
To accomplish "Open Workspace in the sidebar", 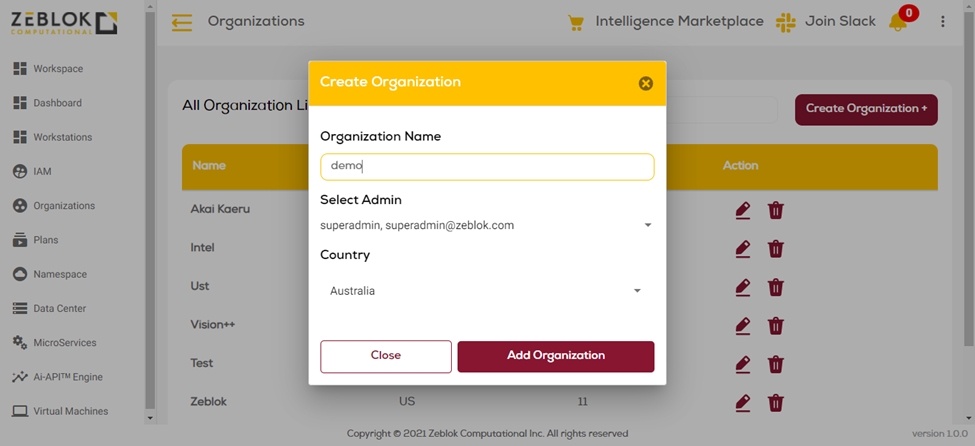I will click(58, 69).
